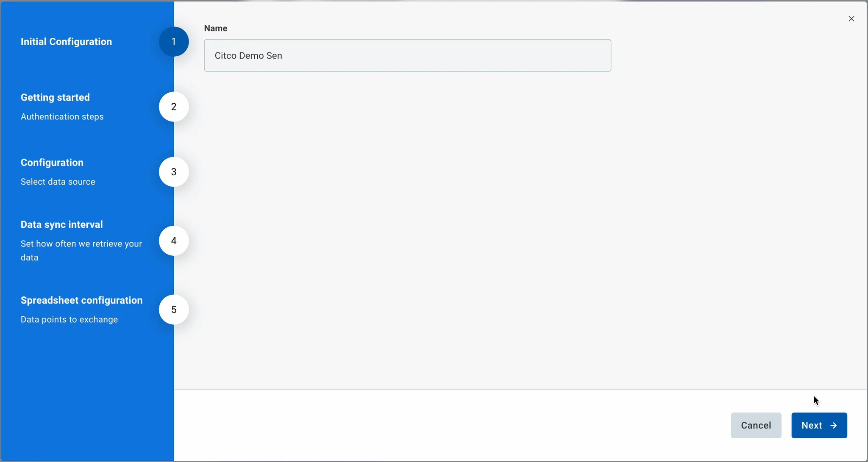Click the arrow icon in Next button

click(x=834, y=426)
